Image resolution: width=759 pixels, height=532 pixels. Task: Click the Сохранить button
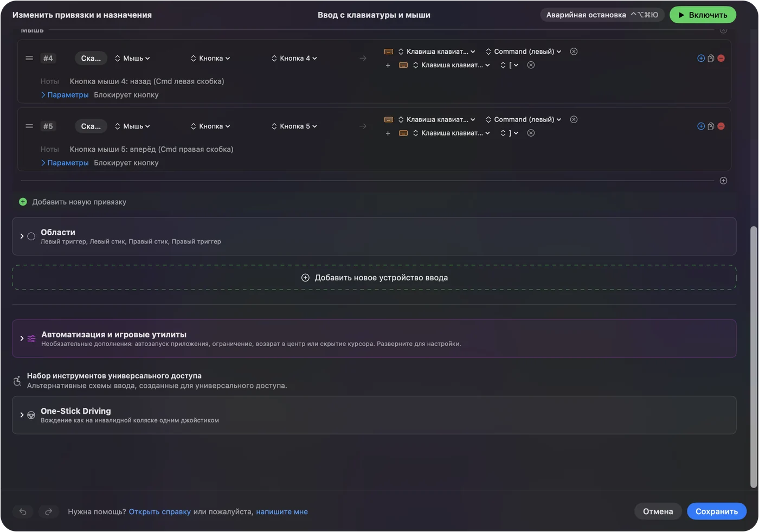coord(717,511)
